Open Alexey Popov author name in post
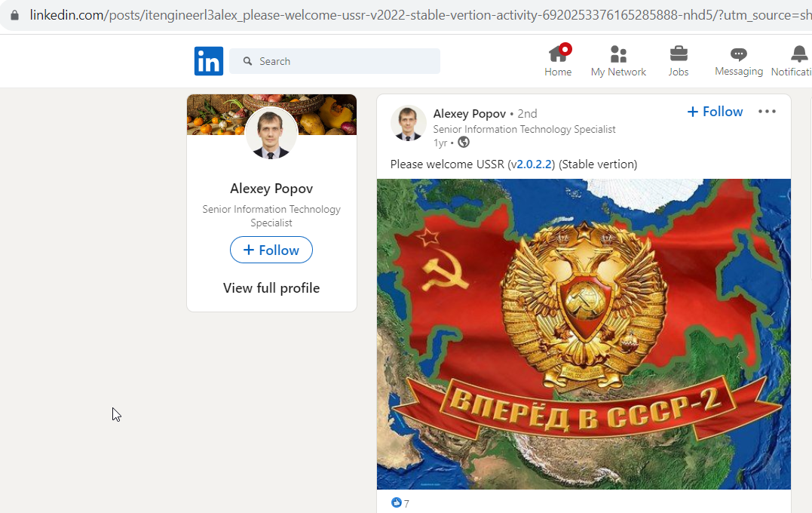This screenshot has height=513, width=812. pyautogui.click(x=469, y=113)
